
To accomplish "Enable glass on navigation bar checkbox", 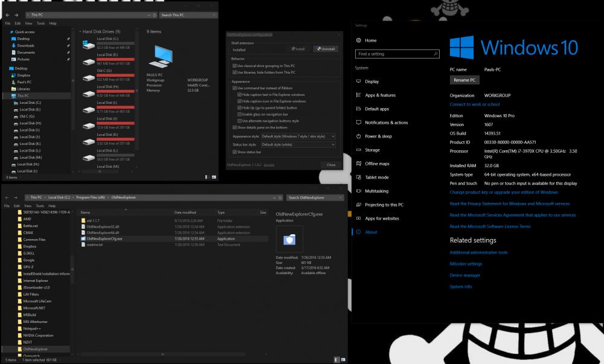I will (x=239, y=114).
